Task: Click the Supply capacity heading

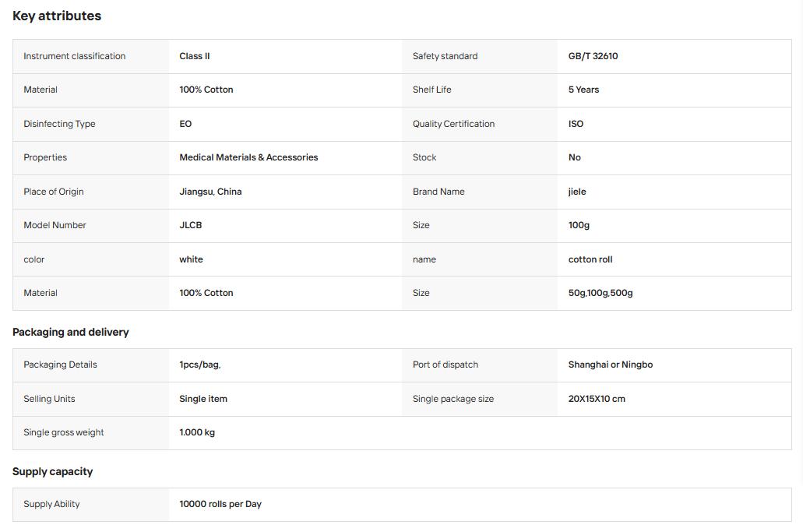Action: click(53, 471)
